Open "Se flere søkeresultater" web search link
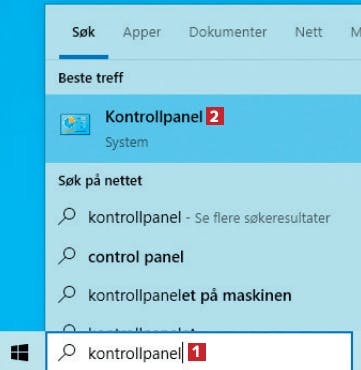The height and width of the screenshot is (370, 361). (x=263, y=218)
